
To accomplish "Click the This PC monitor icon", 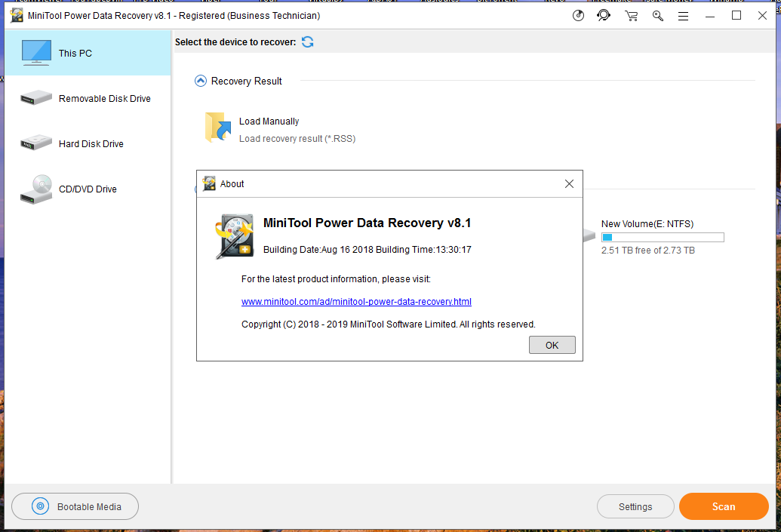I will pos(36,53).
